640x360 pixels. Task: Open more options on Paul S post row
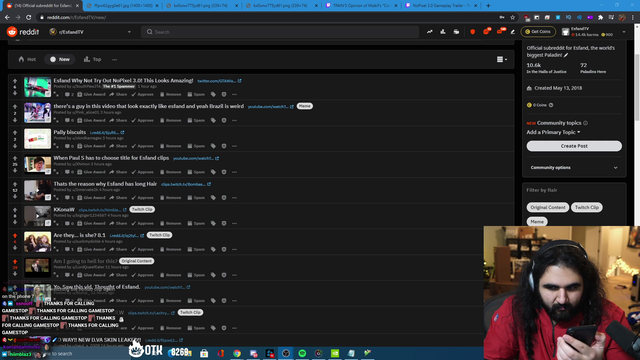pos(234,172)
